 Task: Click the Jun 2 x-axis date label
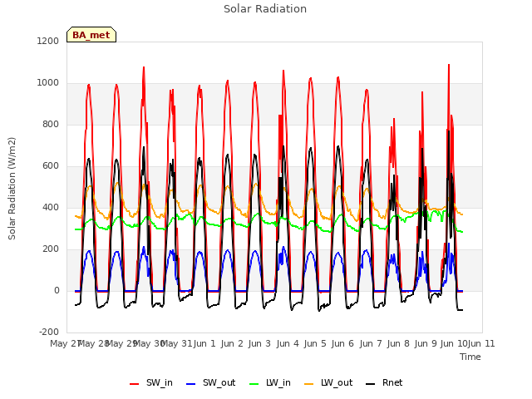point(232,343)
